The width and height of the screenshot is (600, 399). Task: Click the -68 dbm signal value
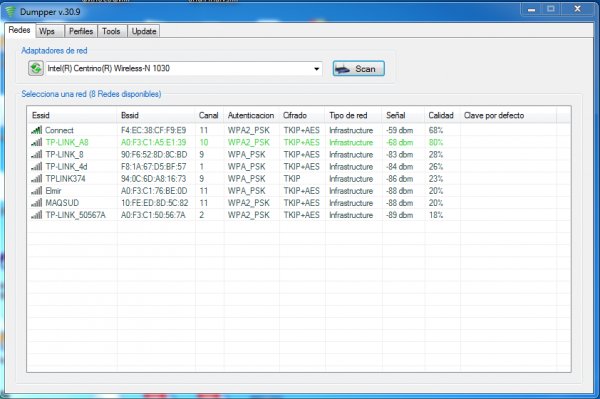tap(399, 142)
